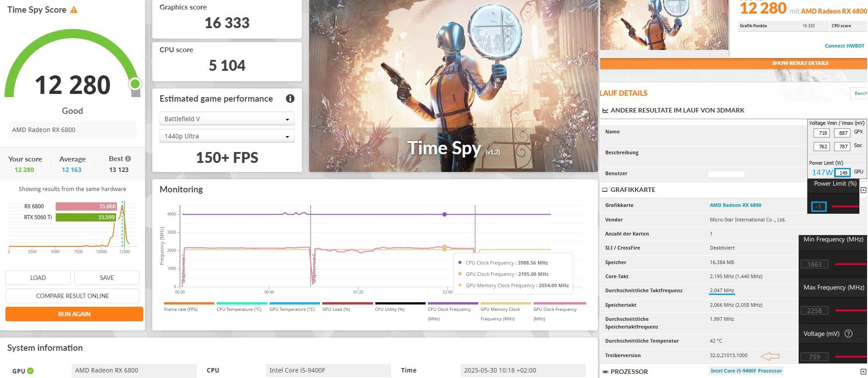The image size is (868, 378).
Task: Click the Time value 2025-05-30 10:18 +02:00
Action: click(500, 370)
